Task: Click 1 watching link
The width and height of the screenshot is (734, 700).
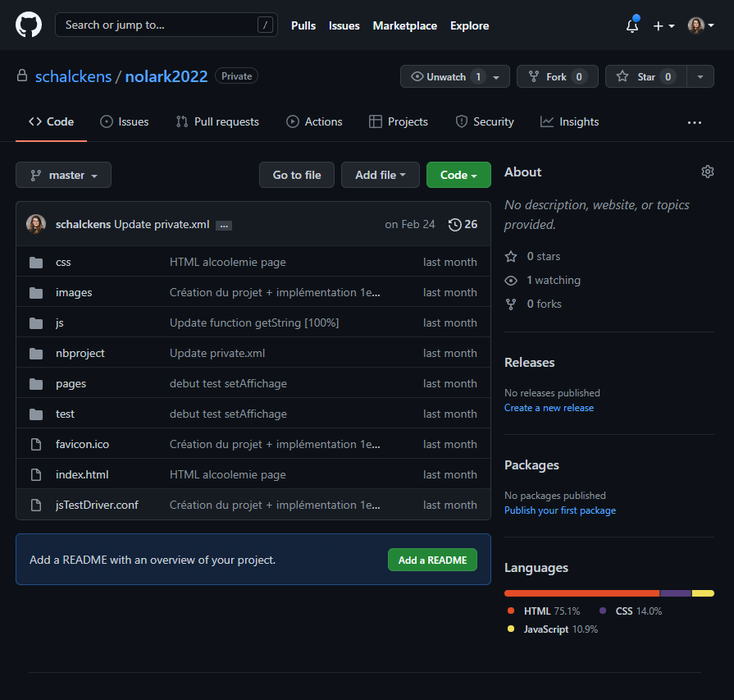Action: [x=543, y=280]
